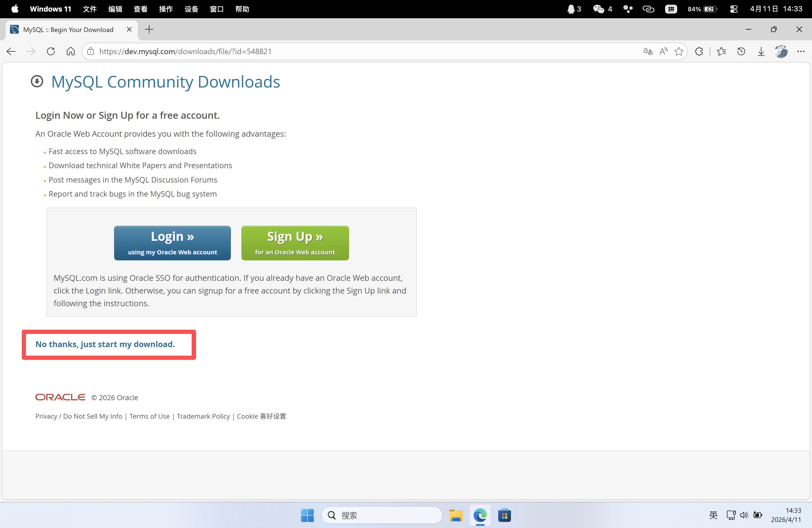This screenshot has width=812, height=528.
Task: Open the Trademark Policy link
Action: point(203,416)
